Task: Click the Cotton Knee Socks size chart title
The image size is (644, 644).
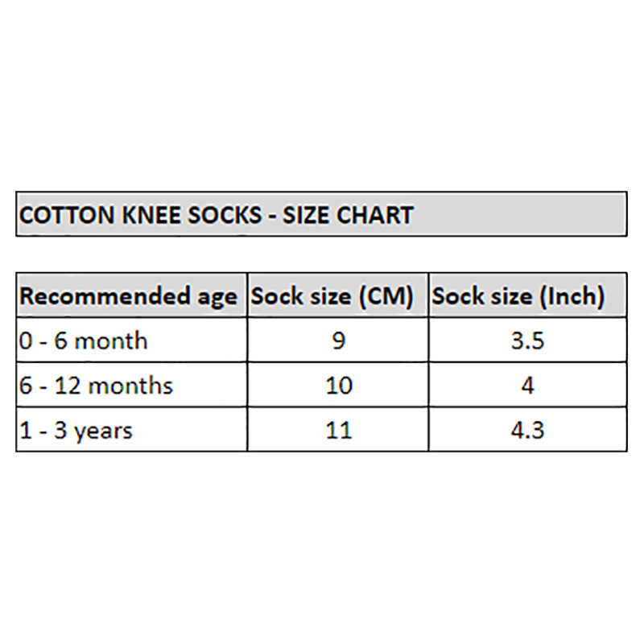Action: pyautogui.click(x=216, y=215)
